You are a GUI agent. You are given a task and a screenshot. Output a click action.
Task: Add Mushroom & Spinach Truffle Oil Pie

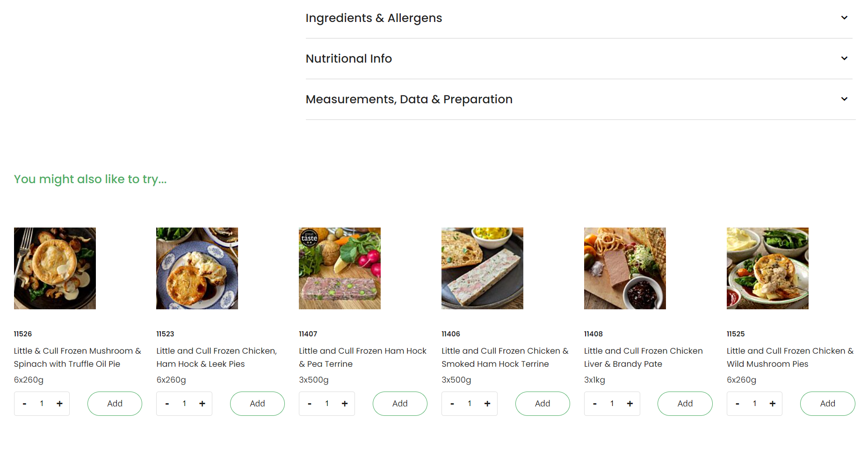pyautogui.click(x=115, y=404)
